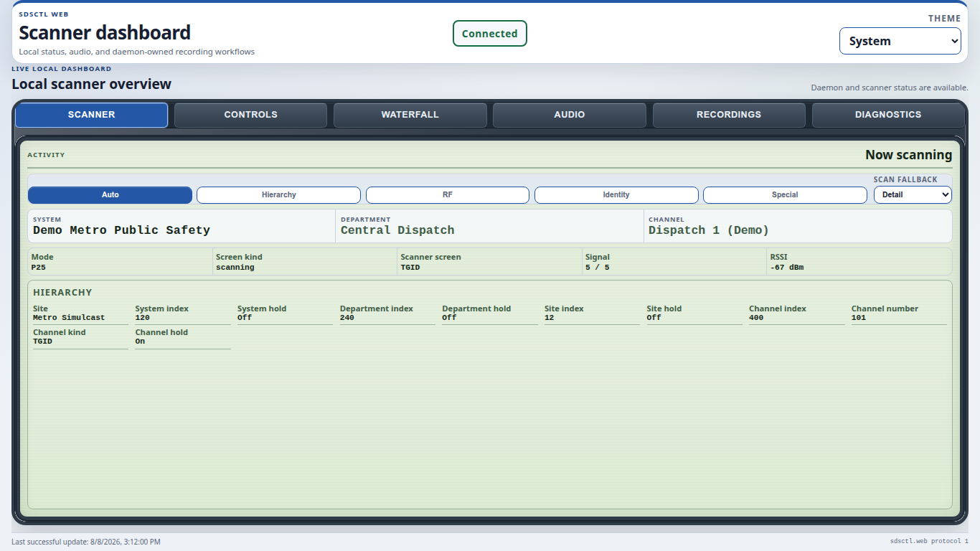Open the Scan Fallback dropdown set to Detail
Image resolution: width=980 pixels, height=551 pixels.
[913, 194]
